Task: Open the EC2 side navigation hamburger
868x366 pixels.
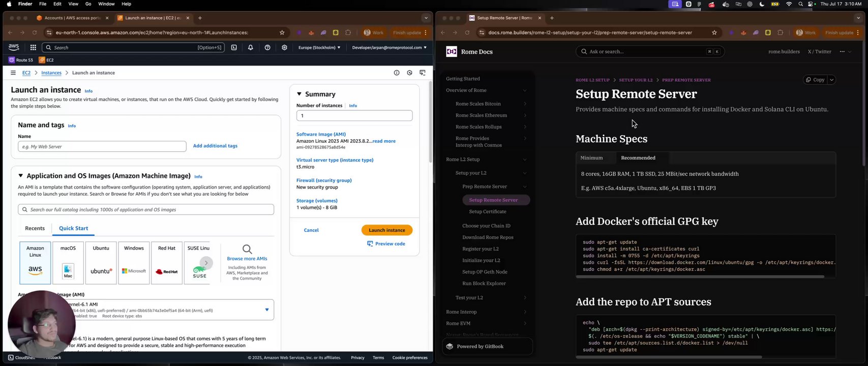Action: point(13,73)
